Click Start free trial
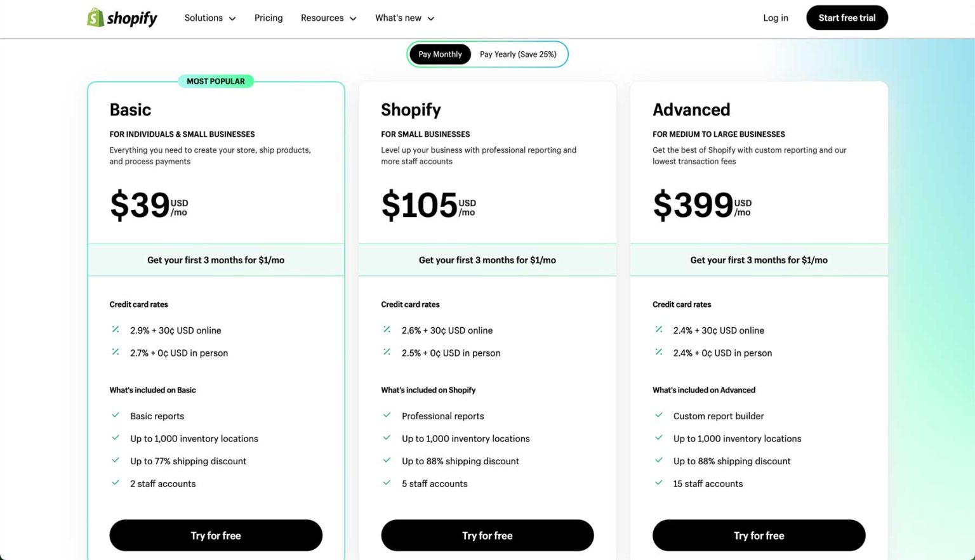 [847, 18]
